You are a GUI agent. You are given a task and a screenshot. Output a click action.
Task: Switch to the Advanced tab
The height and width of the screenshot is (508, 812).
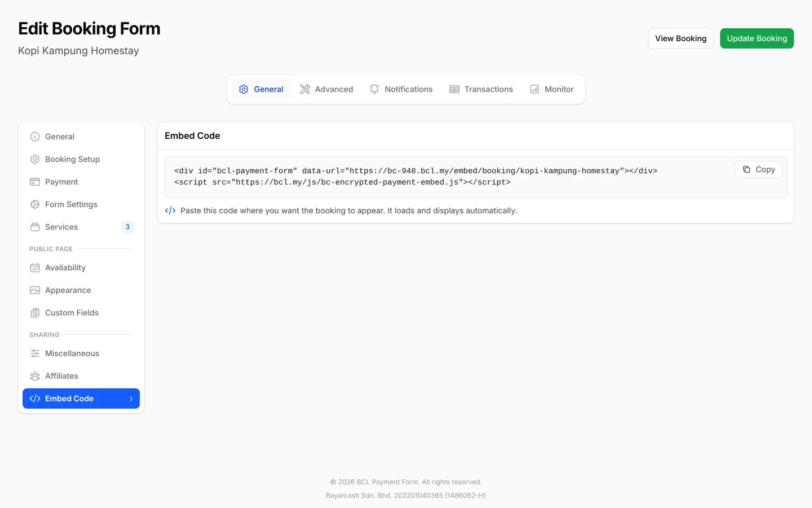[326, 89]
